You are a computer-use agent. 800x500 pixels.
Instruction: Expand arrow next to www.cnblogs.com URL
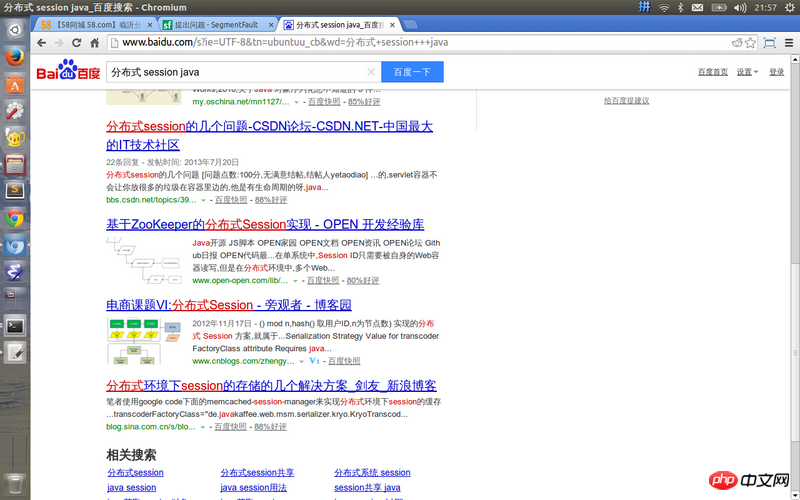click(x=301, y=361)
